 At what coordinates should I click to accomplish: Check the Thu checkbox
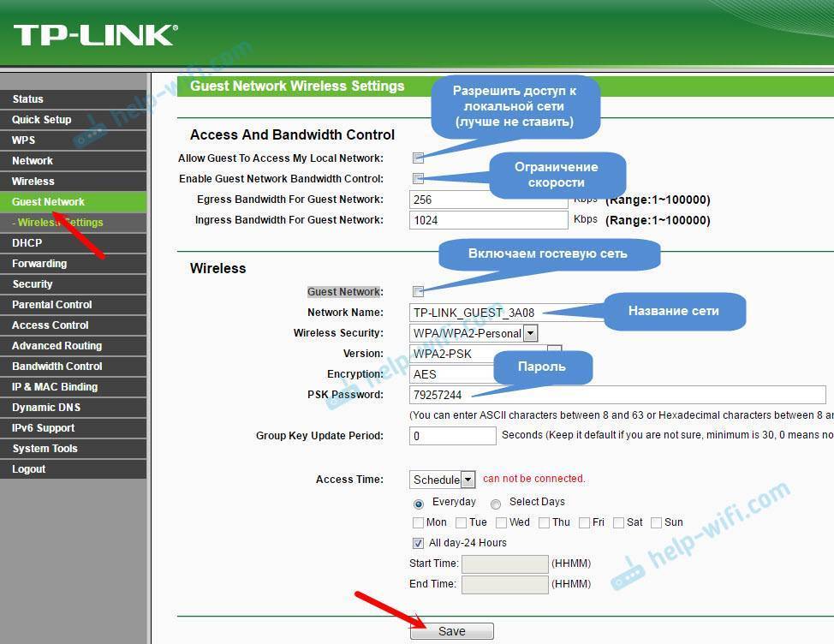pos(544,522)
